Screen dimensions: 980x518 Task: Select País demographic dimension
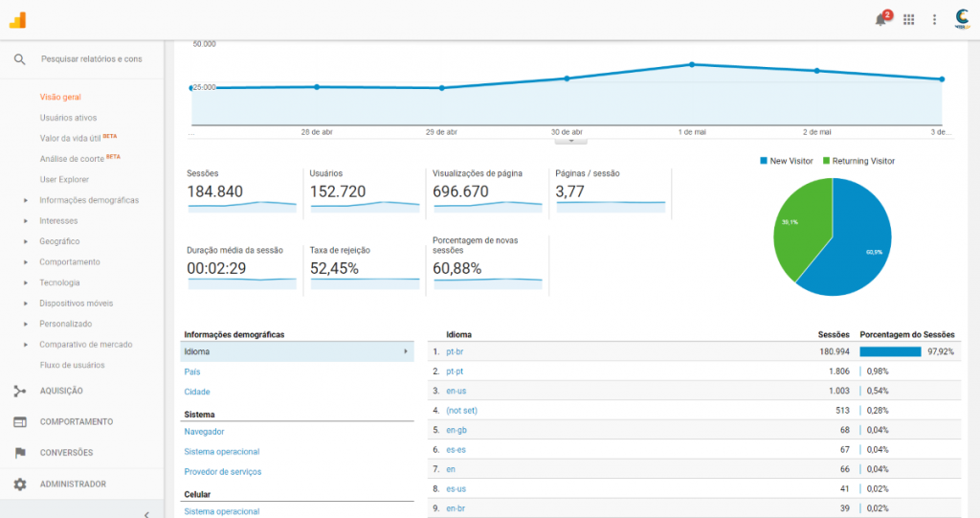point(192,372)
